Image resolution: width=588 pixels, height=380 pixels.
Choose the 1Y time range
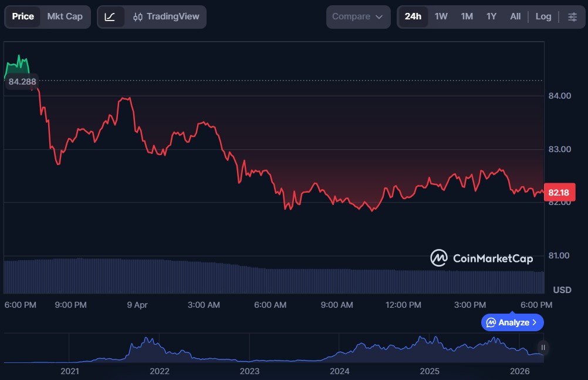pyautogui.click(x=491, y=16)
